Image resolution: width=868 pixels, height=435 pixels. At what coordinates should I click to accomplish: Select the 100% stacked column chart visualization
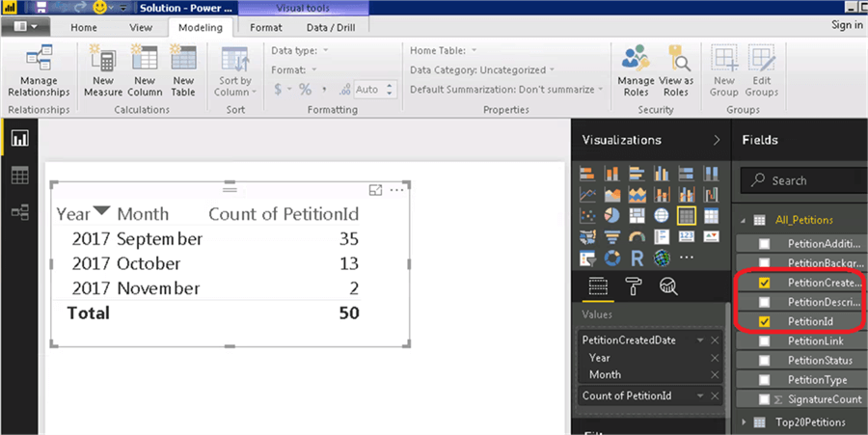pyautogui.click(x=711, y=174)
